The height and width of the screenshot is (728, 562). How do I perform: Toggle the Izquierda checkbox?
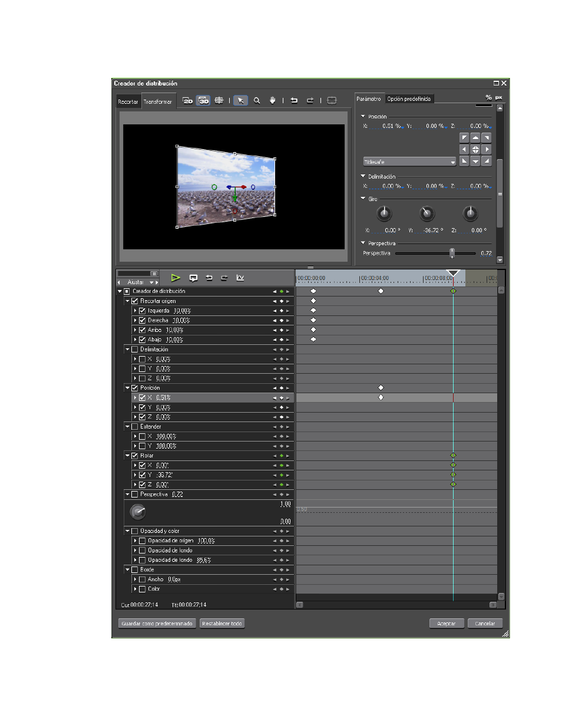coord(143,311)
